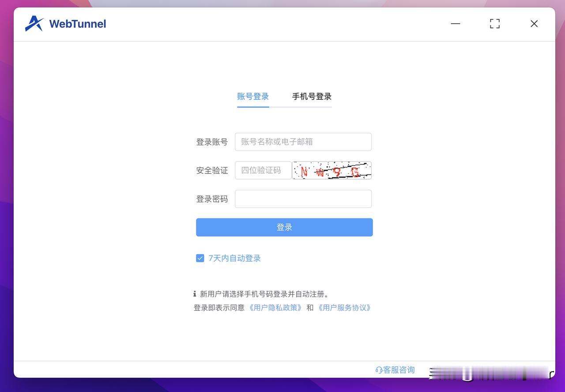Select the 账号登录 tab
The image size is (565, 392).
point(252,96)
